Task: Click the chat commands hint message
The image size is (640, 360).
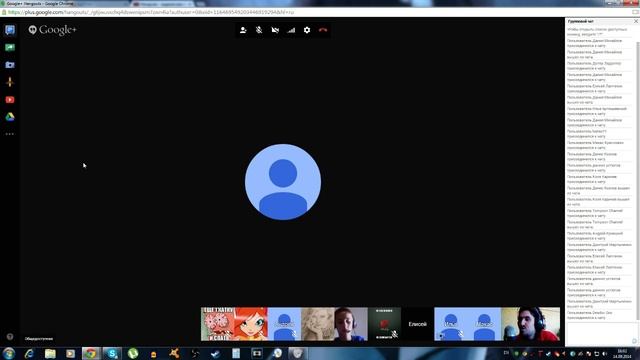Action: (x=597, y=32)
